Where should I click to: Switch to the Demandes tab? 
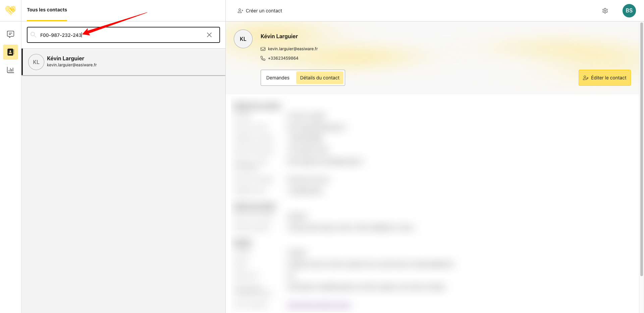(x=278, y=78)
